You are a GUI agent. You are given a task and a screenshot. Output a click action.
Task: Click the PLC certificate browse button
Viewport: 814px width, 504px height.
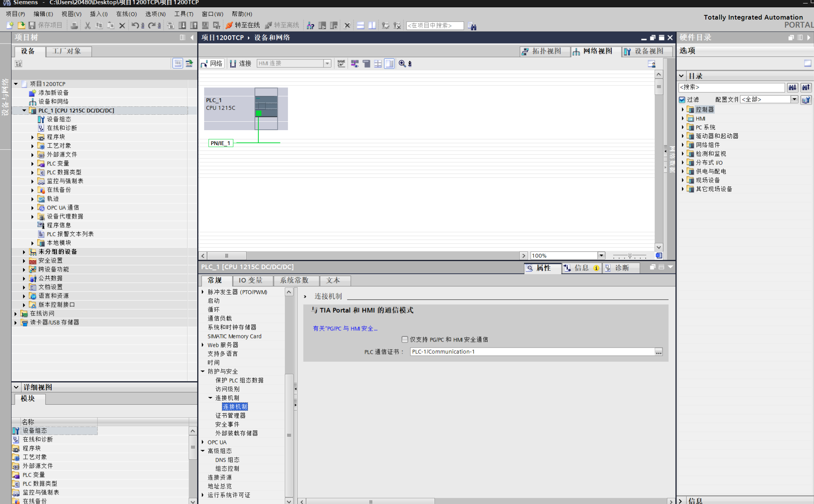tap(658, 352)
